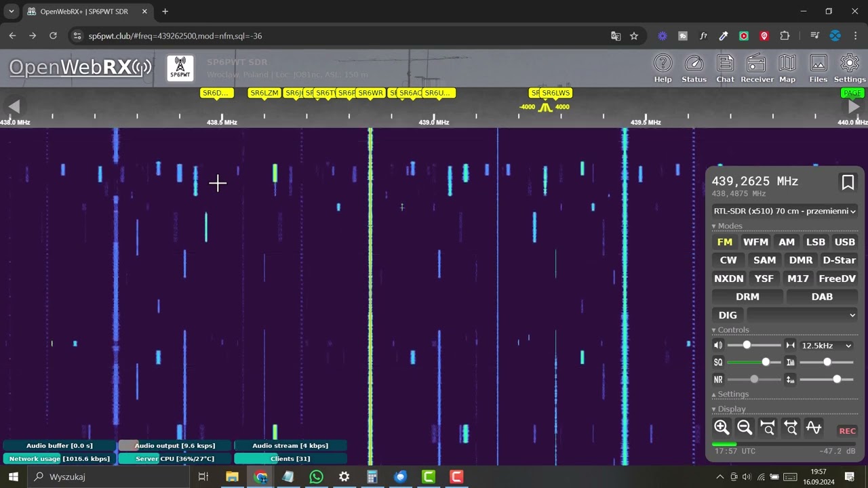Open the Chat panel
Viewport: 868px width, 488px height.
pos(725,68)
